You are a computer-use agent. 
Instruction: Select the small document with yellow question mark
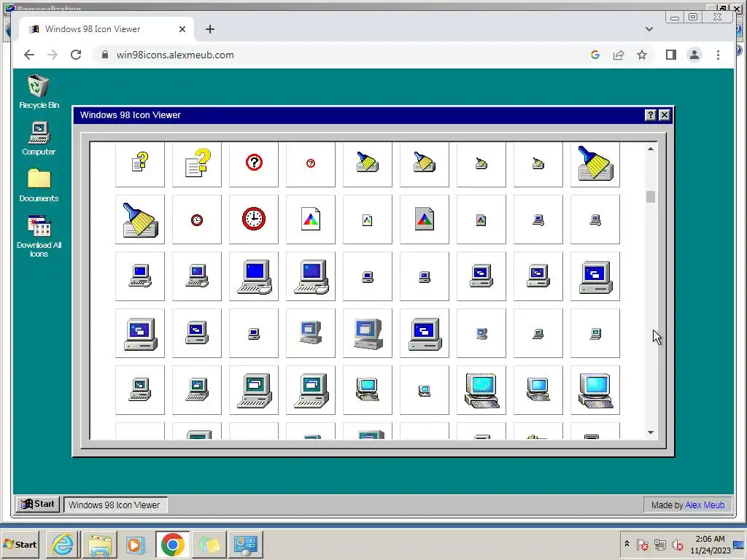[x=140, y=163]
